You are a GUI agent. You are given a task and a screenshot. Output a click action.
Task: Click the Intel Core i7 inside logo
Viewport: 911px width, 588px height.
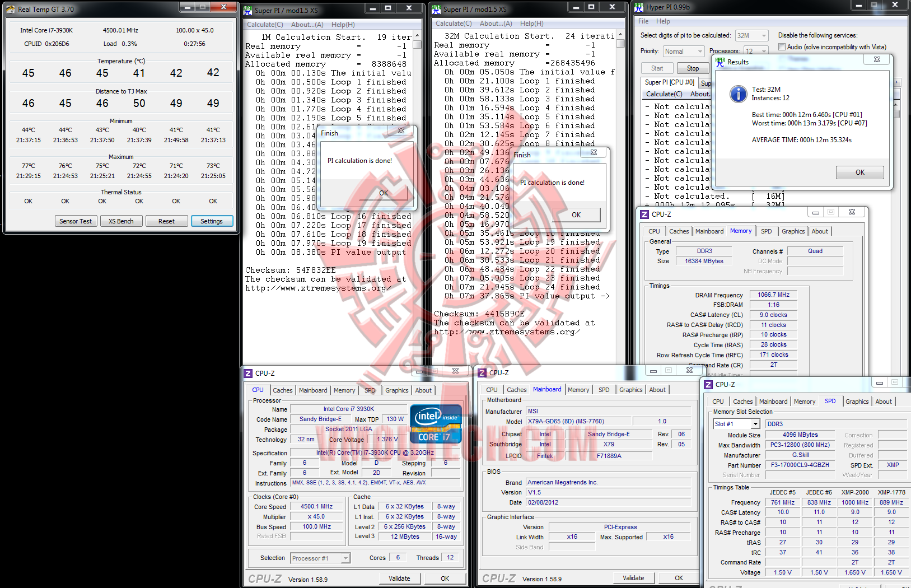coord(436,424)
